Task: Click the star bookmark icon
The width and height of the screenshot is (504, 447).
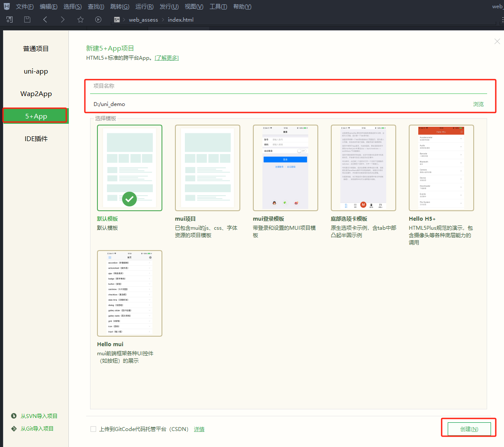Action: pyautogui.click(x=81, y=19)
